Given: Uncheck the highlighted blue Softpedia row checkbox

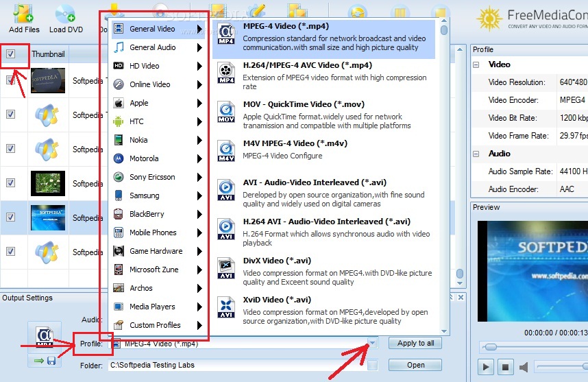Looking at the screenshot, I should pyautogui.click(x=10, y=217).
